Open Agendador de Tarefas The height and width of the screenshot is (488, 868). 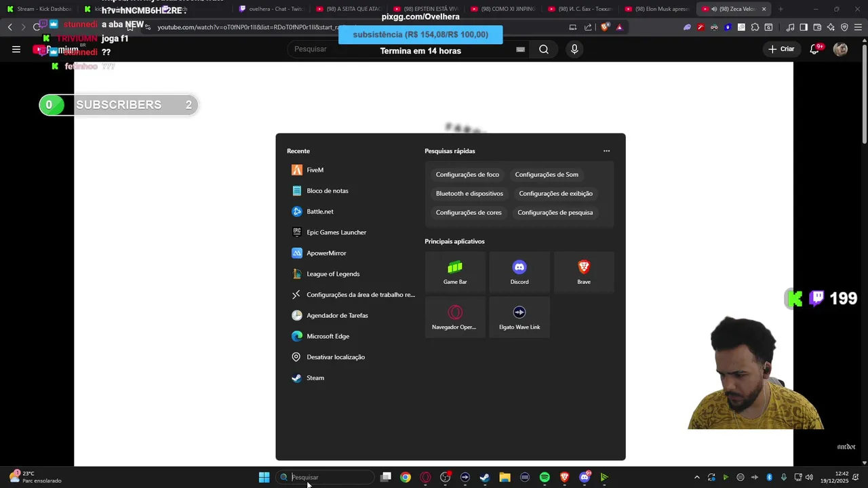pyautogui.click(x=351, y=316)
